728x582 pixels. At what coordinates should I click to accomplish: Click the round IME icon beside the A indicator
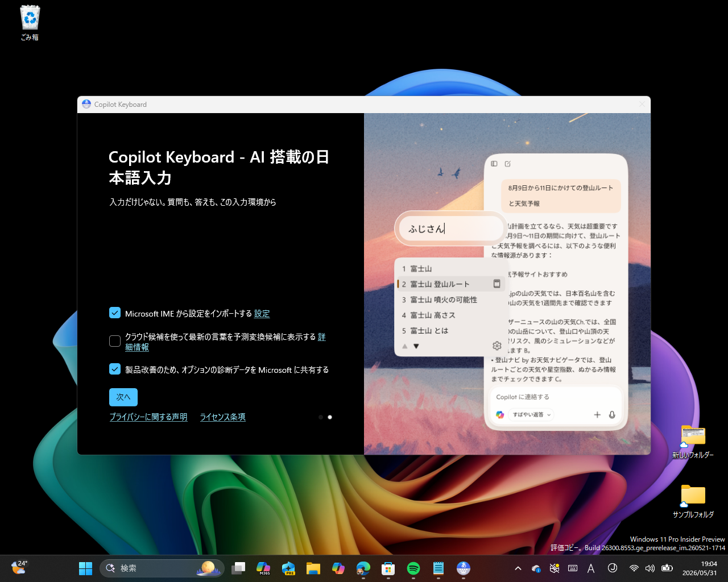tap(613, 568)
